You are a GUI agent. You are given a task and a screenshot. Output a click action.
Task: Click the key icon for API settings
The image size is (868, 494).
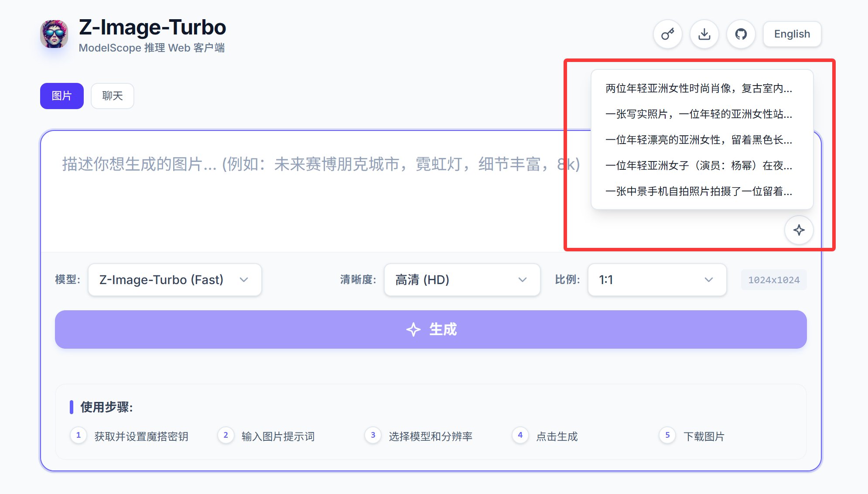point(667,34)
